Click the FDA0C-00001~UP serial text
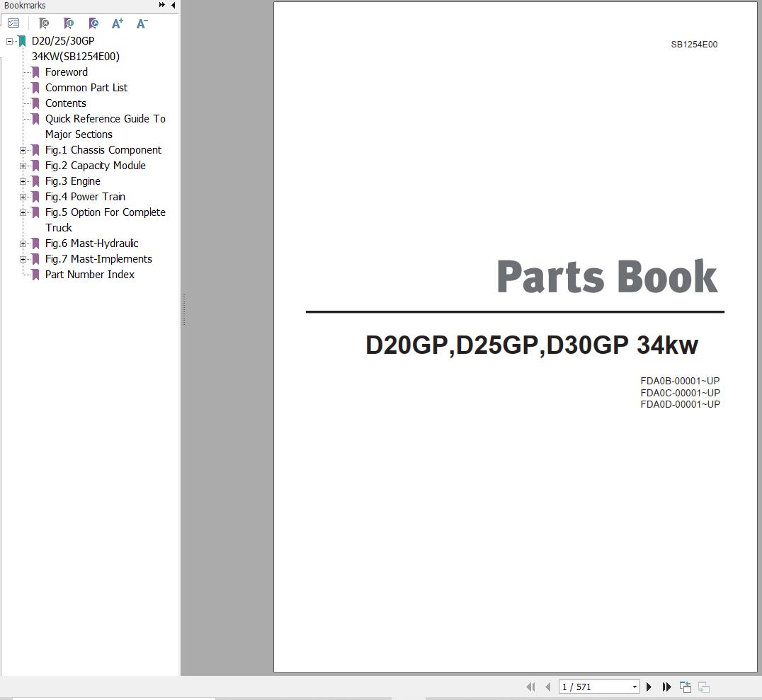 [x=680, y=393]
